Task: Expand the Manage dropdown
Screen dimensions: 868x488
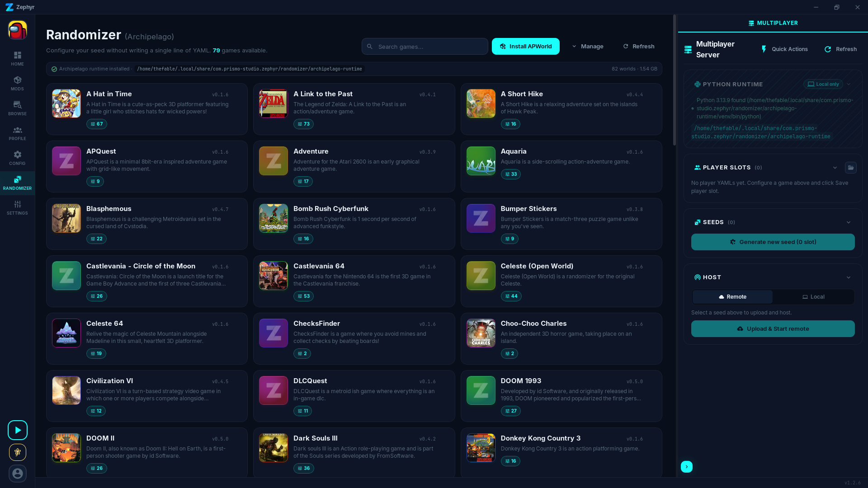Action: (588, 47)
